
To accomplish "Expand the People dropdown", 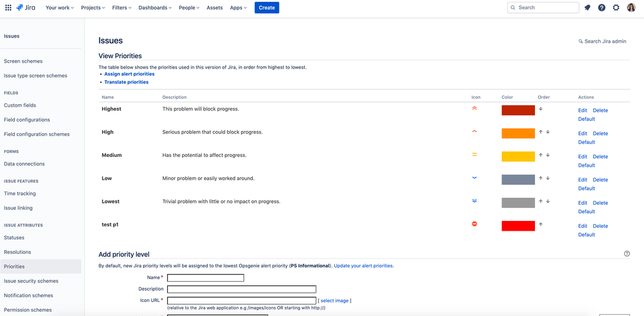I will point(189,7).
